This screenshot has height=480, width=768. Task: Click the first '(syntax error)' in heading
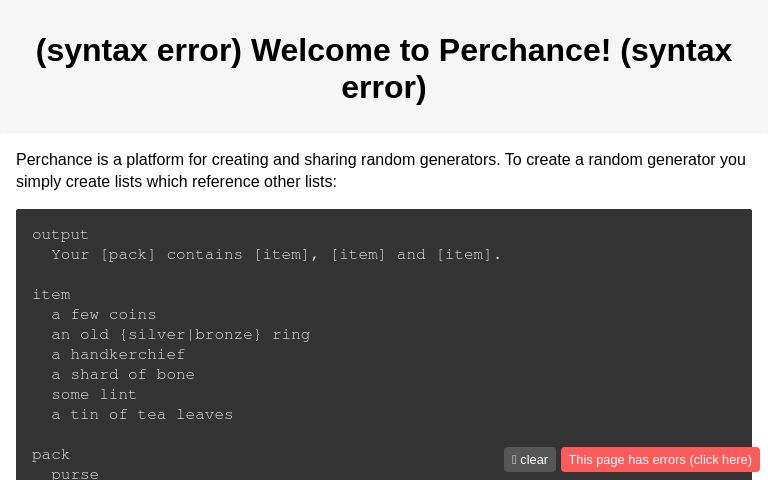coord(139,50)
